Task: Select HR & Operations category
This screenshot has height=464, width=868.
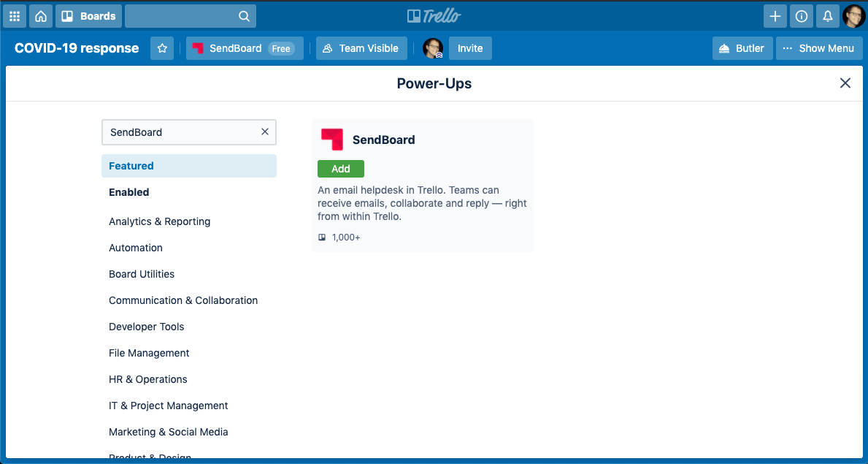Action: pyautogui.click(x=147, y=379)
